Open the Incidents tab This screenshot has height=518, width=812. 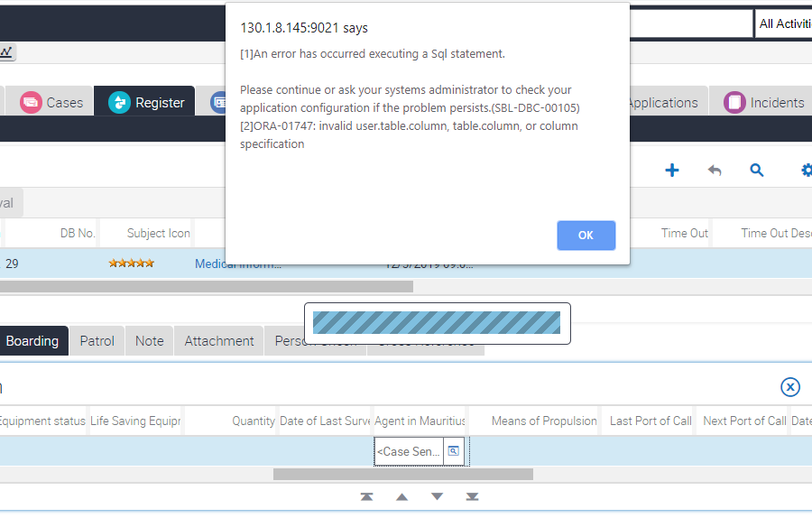pos(762,102)
